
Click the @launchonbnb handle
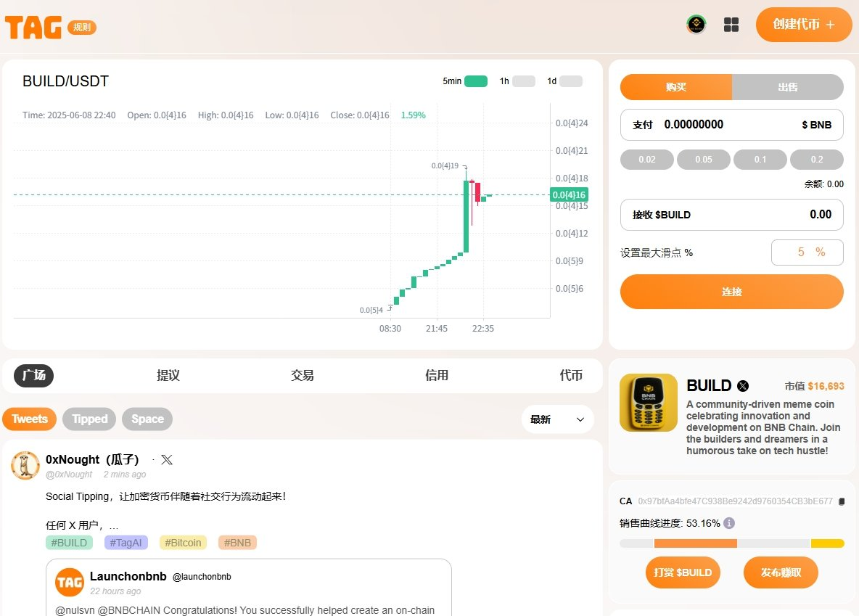pyautogui.click(x=202, y=577)
